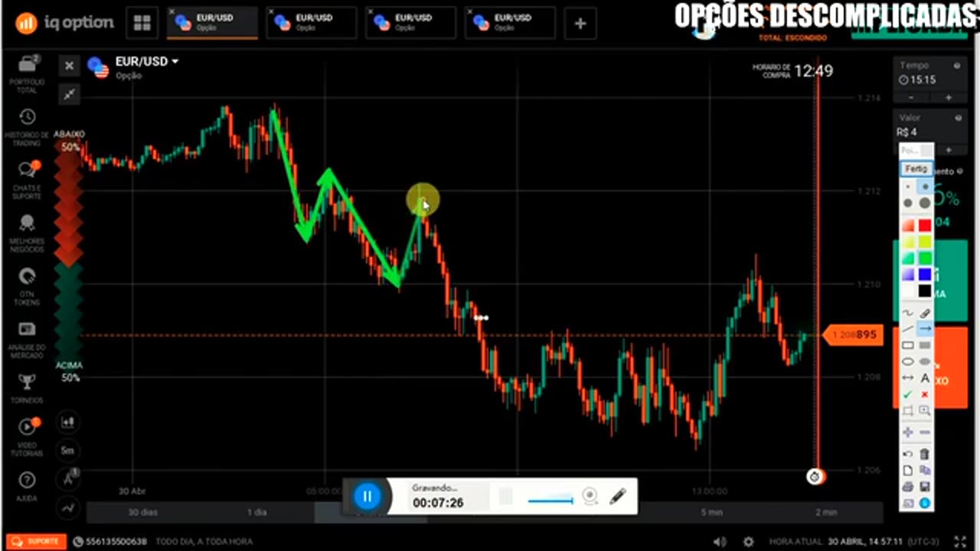Switch to the second EUR/USD tab

(x=312, y=23)
